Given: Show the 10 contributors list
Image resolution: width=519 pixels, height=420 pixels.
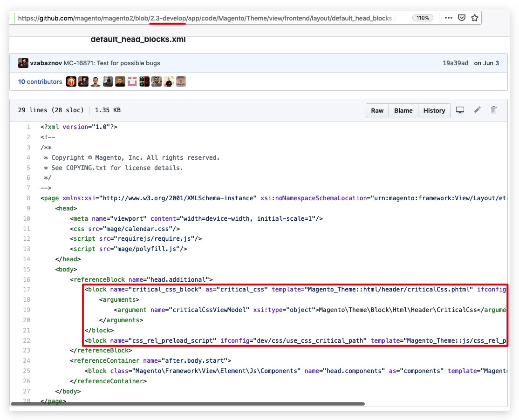Looking at the screenshot, I should [x=40, y=81].
